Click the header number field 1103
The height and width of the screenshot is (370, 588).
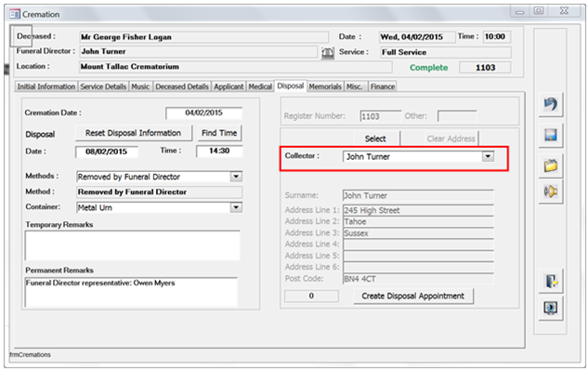[485, 68]
